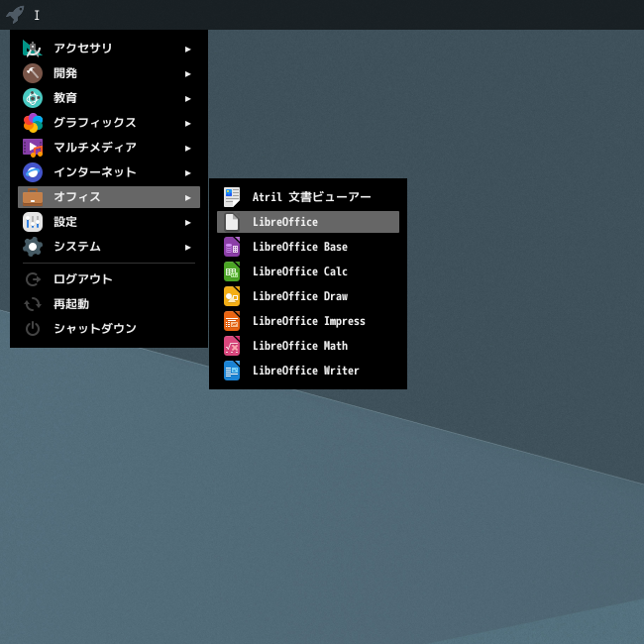Viewport: 644px width, 644px height.
Task: Expand 開発 submenu arrow
Action: tap(187, 74)
